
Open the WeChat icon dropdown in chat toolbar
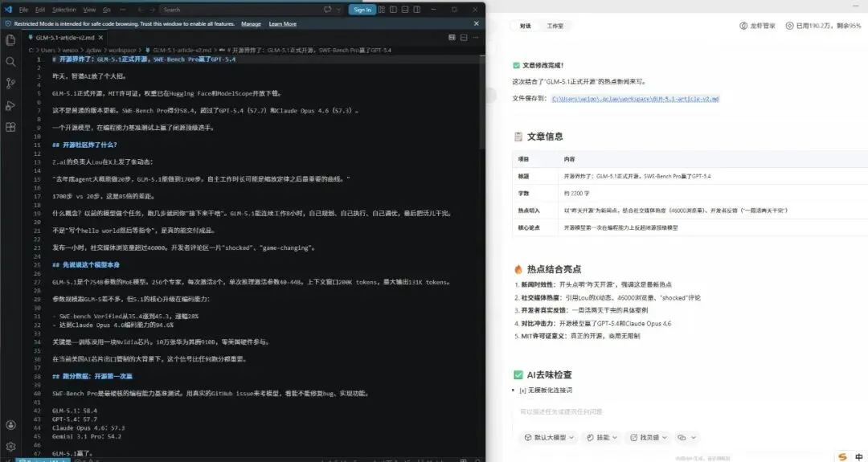[686, 437]
